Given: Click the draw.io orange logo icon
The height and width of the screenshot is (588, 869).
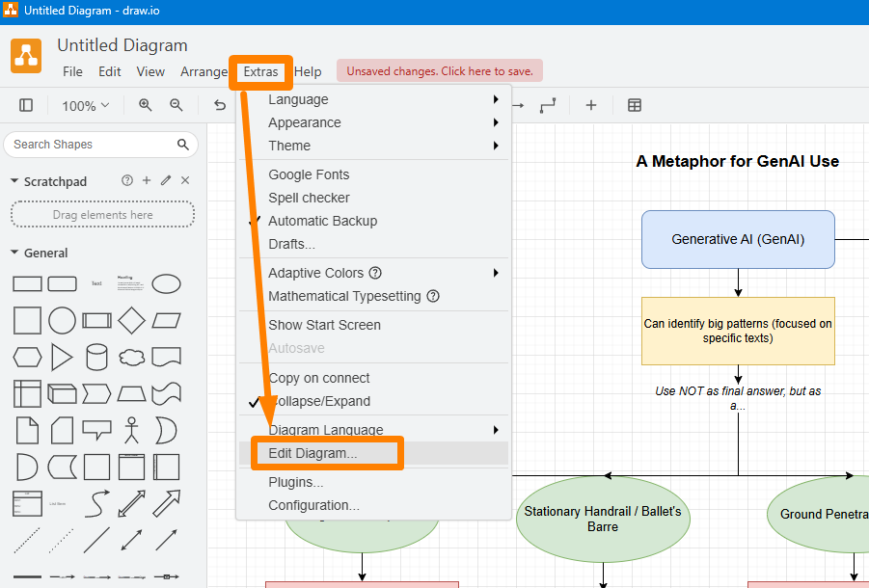Looking at the screenshot, I should pyautogui.click(x=26, y=56).
